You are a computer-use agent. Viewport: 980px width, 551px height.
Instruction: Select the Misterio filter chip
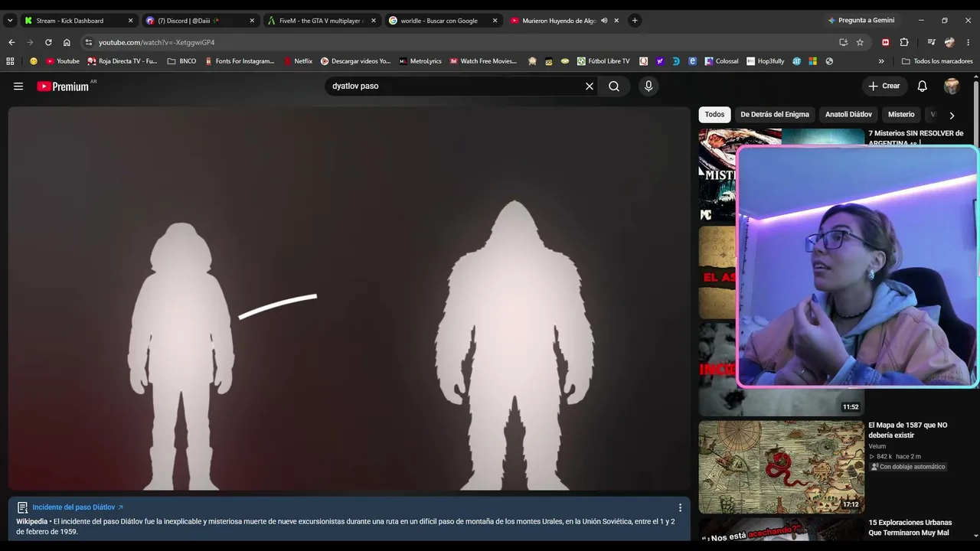(x=901, y=115)
